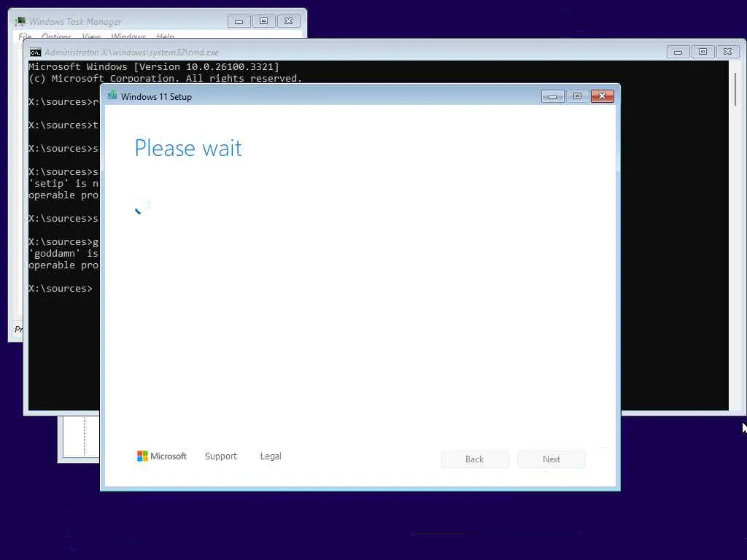Screen dimensions: 747x560
Task: Close the Administrator cmd.exe window
Action: coord(727,52)
